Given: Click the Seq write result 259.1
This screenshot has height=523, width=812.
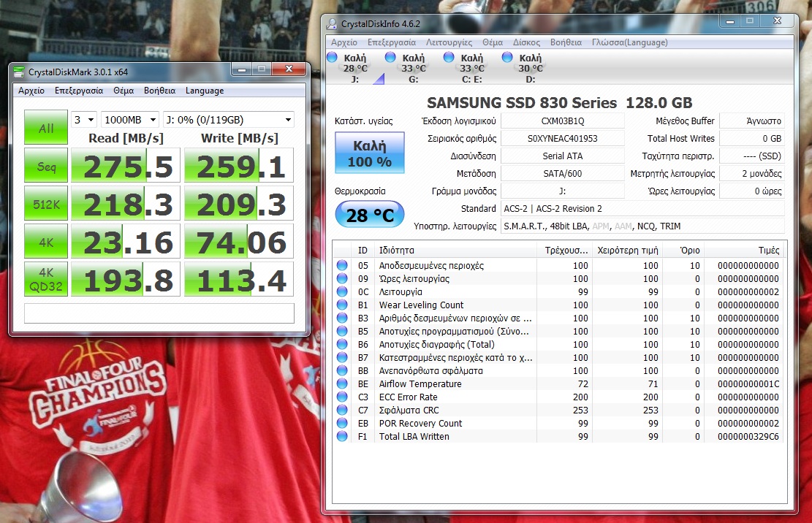Looking at the screenshot, I should [239, 166].
